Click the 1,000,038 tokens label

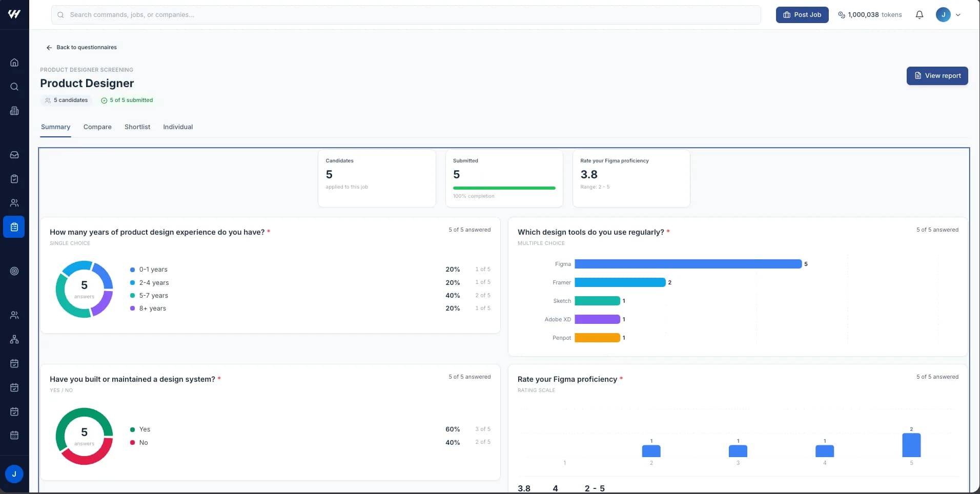875,15
